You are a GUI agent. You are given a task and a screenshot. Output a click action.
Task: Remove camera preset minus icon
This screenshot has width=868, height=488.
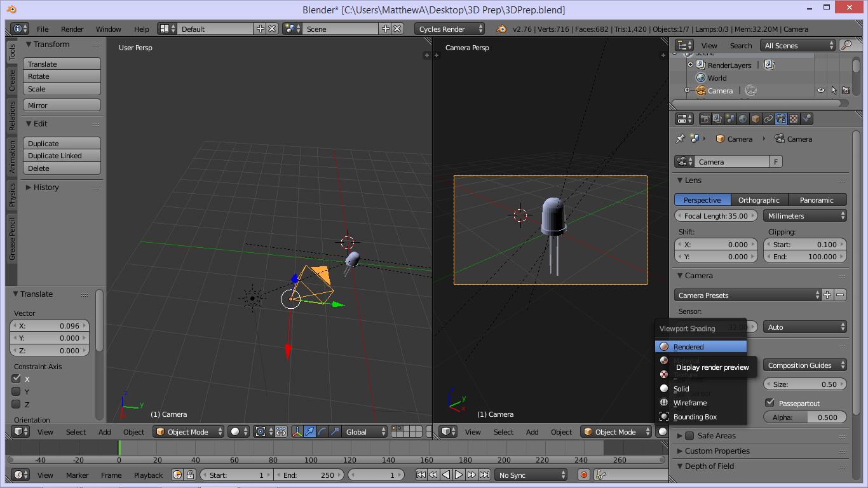click(x=840, y=295)
